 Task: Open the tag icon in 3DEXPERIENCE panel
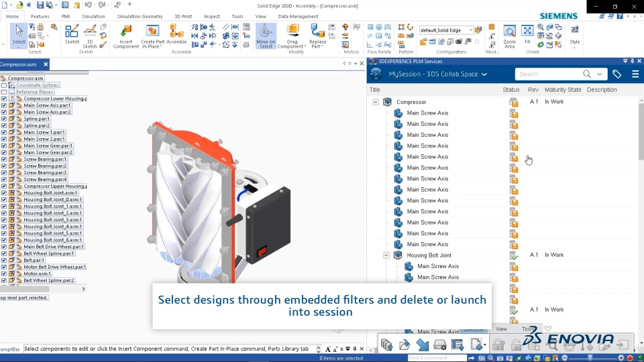click(616, 74)
